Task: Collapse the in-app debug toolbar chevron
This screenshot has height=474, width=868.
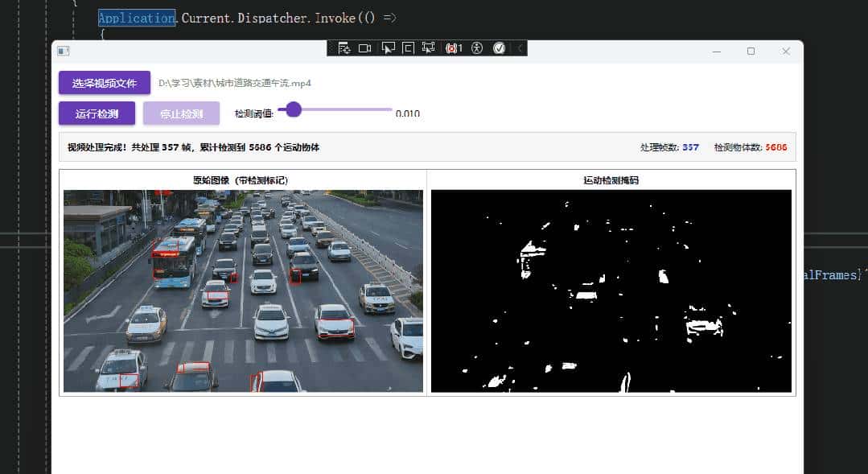Action: pyautogui.click(x=520, y=48)
